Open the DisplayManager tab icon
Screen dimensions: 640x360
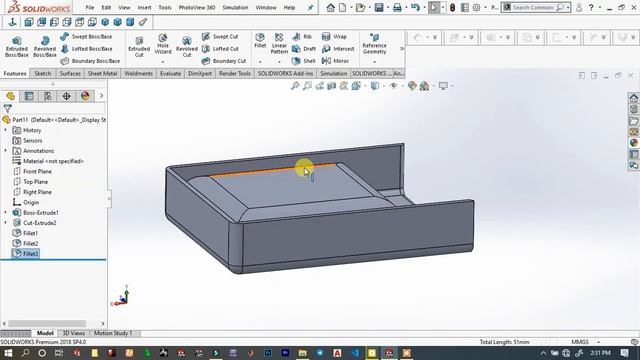coord(85,96)
